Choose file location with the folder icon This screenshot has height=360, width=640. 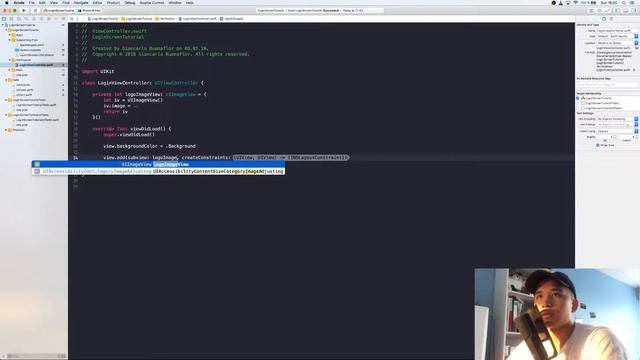point(637,48)
